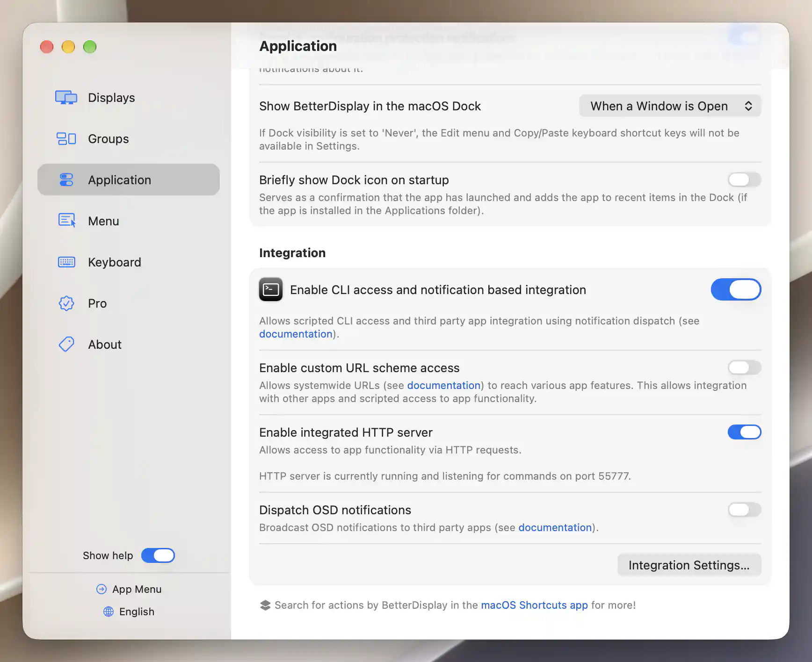Viewport: 812px width, 662px height.
Task: Click the App Menu label
Action: click(137, 589)
